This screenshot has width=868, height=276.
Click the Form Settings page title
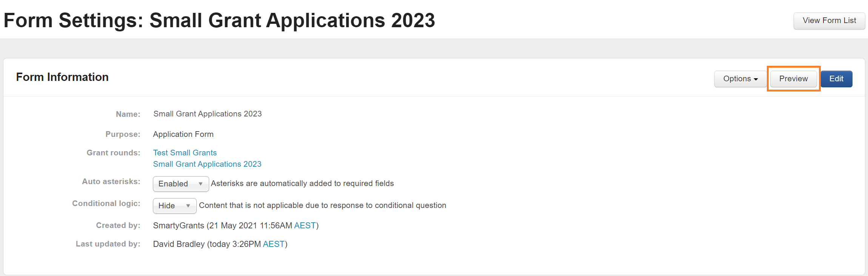point(219,20)
